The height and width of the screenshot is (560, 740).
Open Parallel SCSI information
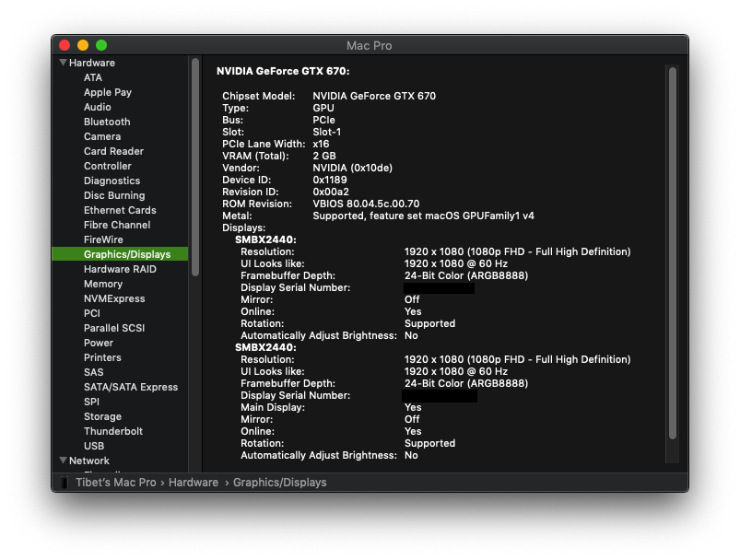114,328
